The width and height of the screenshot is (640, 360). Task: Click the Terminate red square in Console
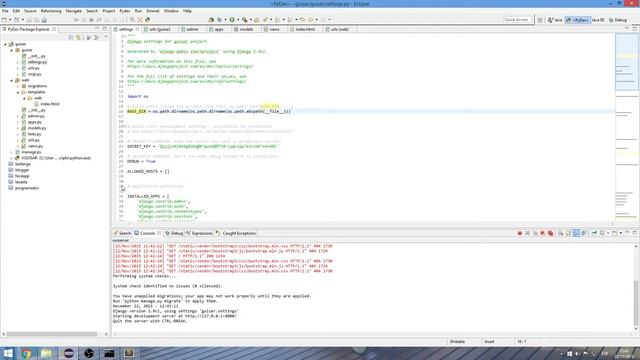click(520, 233)
